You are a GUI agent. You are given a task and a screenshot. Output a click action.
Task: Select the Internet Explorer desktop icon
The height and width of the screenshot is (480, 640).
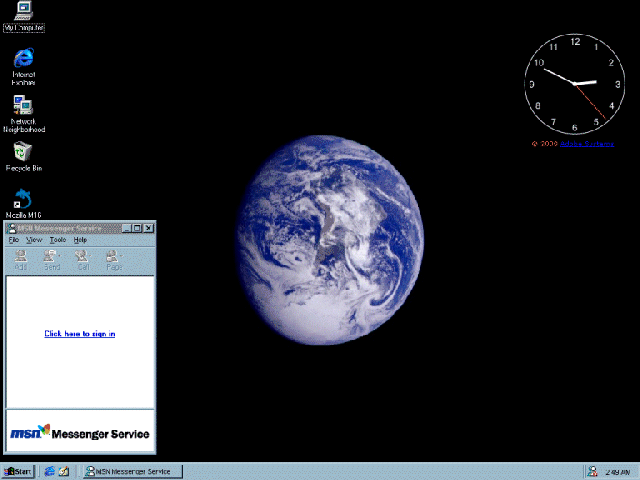23,67
